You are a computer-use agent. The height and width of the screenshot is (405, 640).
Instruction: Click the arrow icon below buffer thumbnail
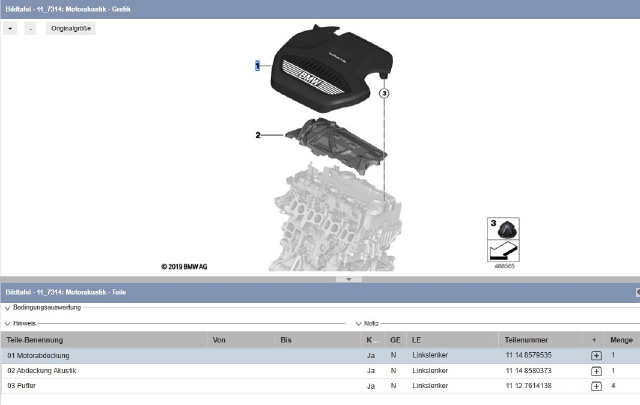(x=503, y=250)
